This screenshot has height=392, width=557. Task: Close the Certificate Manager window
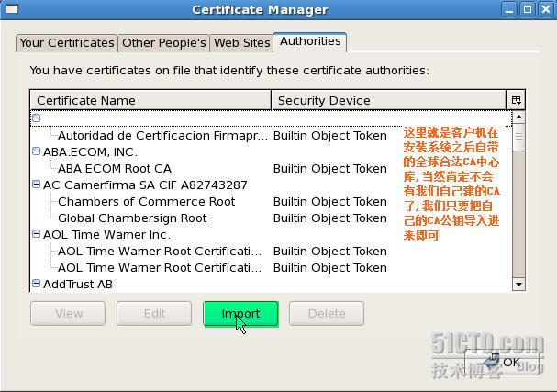point(546,9)
